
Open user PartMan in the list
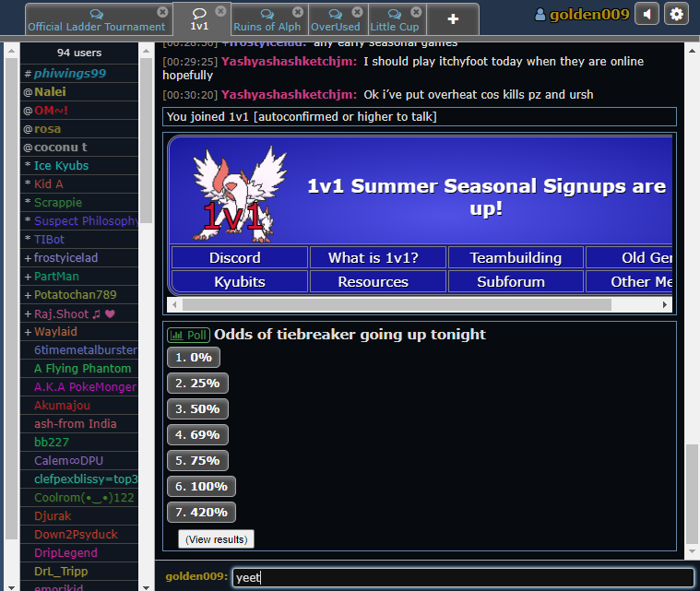click(x=79, y=277)
